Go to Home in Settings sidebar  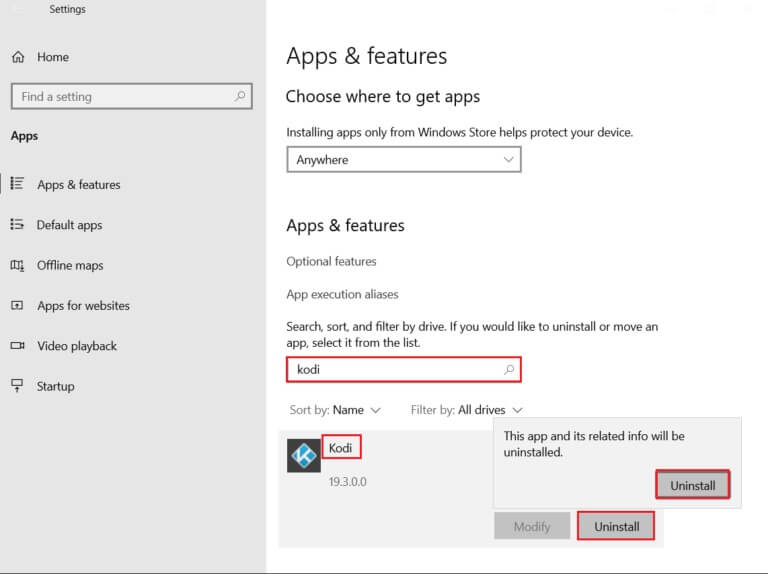tap(53, 57)
